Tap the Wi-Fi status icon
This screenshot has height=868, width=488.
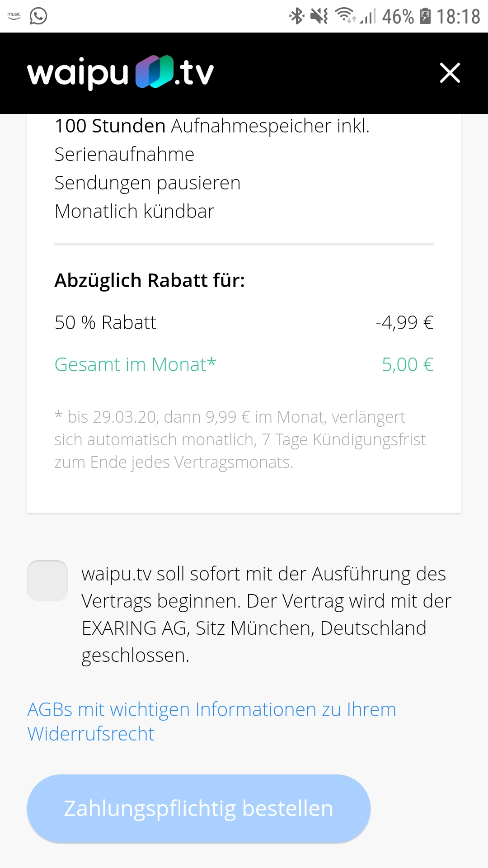345,15
